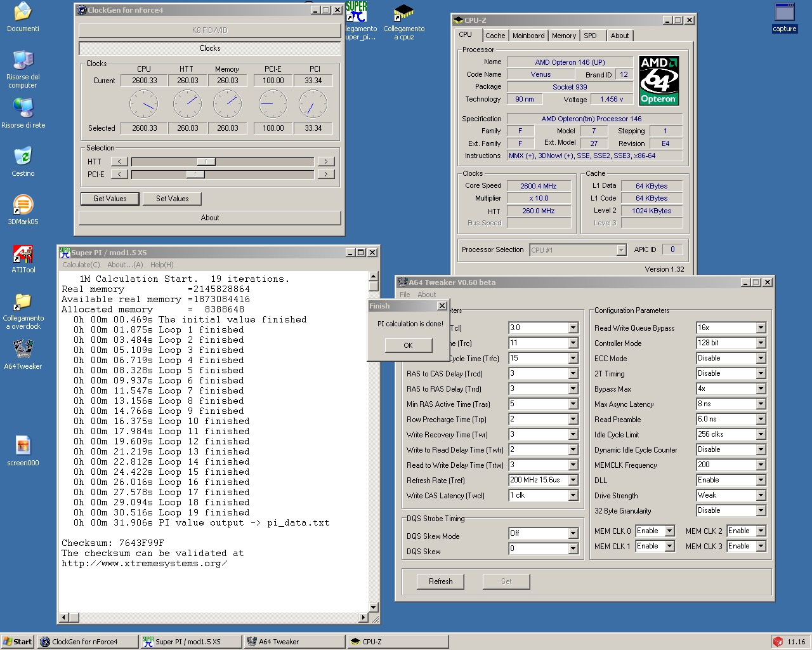Open Help(H) menu in Super PI
812x650 pixels.
pos(162,265)
